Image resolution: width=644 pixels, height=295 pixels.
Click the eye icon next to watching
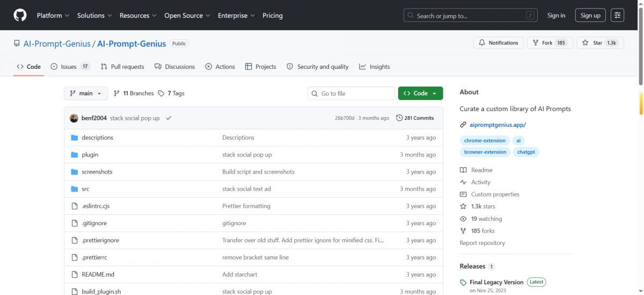point(463,219)
